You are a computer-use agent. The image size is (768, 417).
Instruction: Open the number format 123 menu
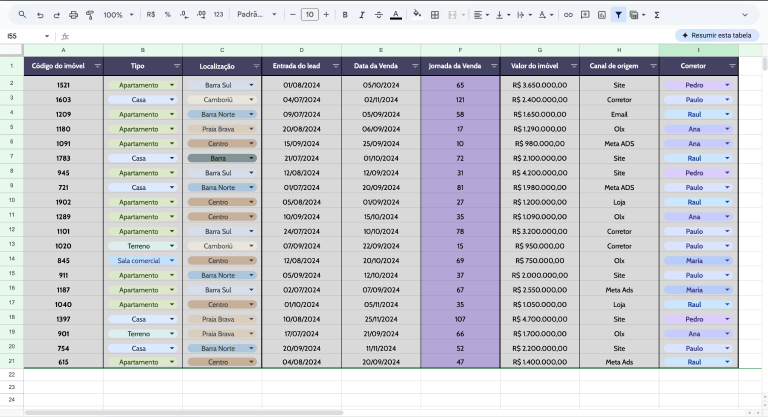[218, 15]
